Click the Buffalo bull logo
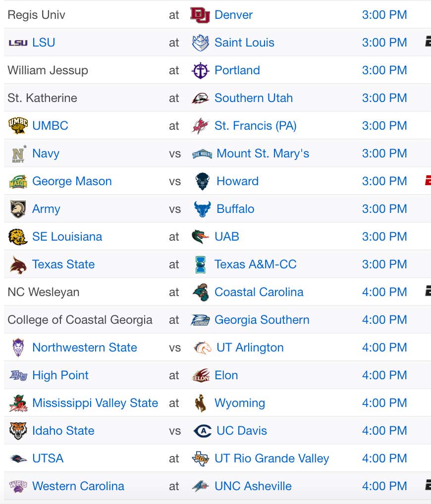Screen dimensions: 431x504 coord(202,209)
